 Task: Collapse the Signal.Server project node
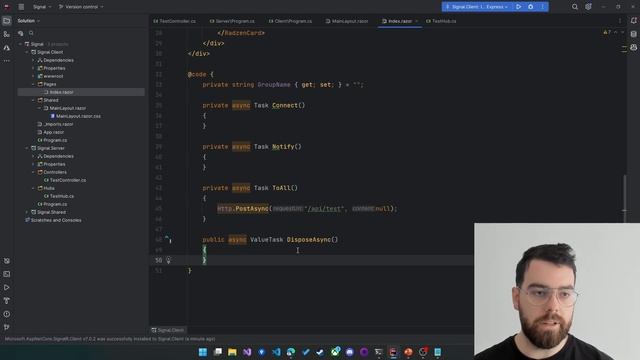click(27, 148)
